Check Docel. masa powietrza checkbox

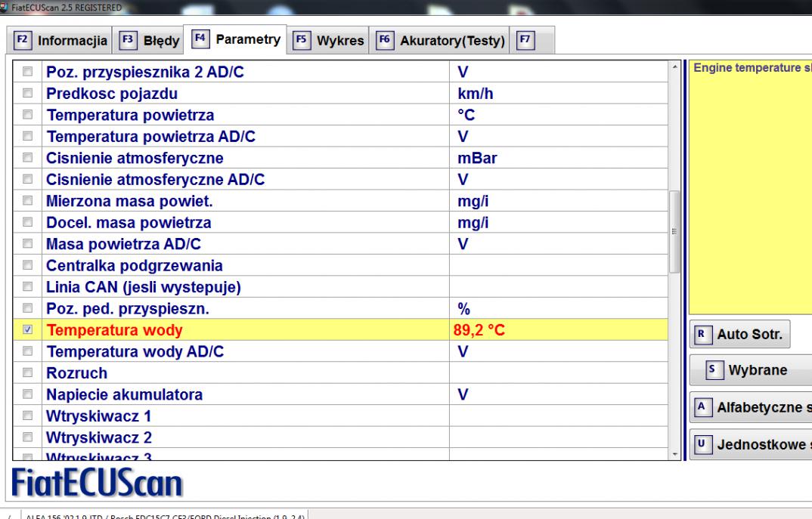(x=27, y=222)
